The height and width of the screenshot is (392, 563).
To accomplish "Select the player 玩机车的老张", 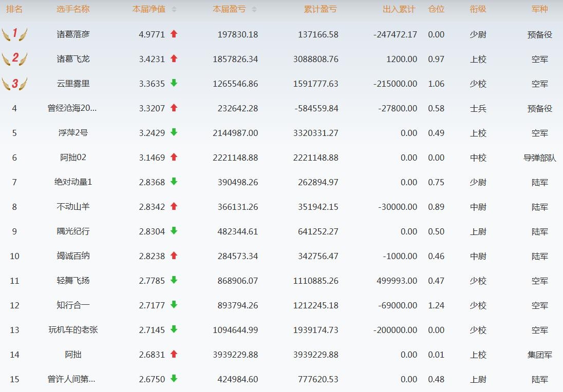I will (73, 330).
